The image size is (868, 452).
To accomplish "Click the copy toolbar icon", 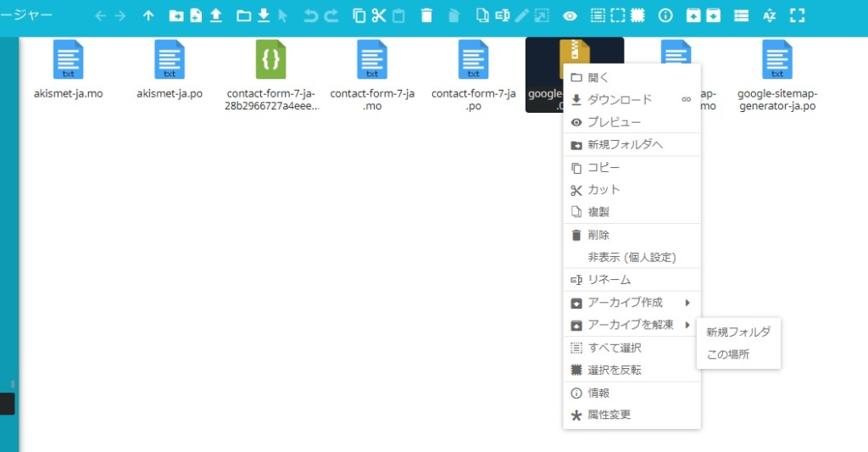I will (359, 16).
